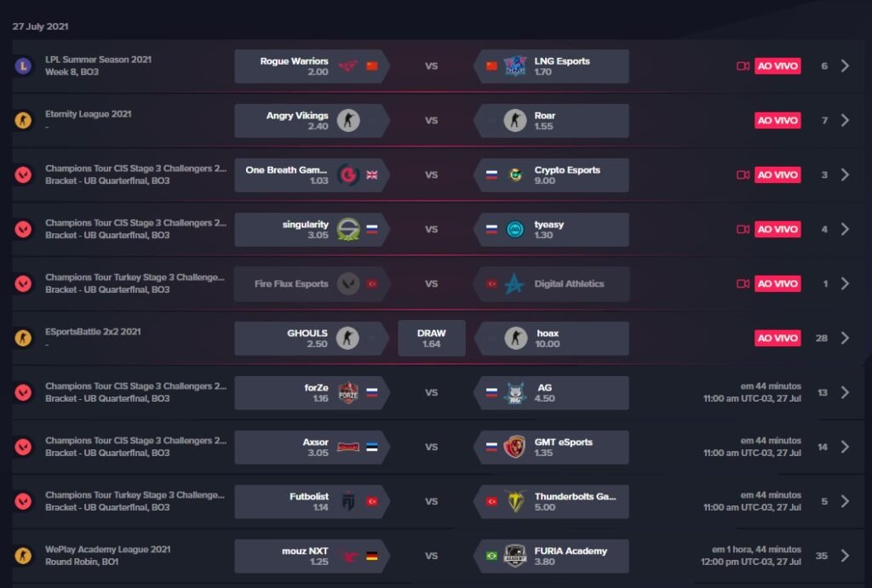Click the League of Legends icon beside LPL Summer Season
Image resolution: width=872 pixels, height=588 pixels.
[x=23, y=66]
